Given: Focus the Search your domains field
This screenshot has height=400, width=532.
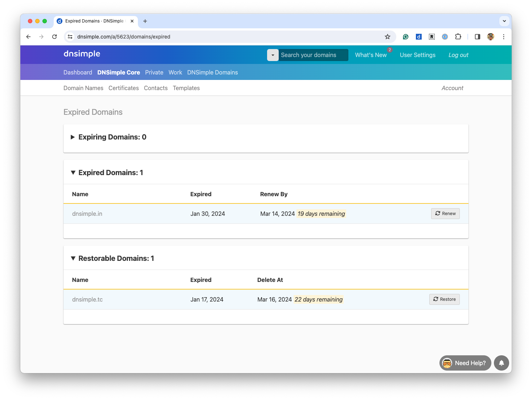Looking at the screenshot, I should [x=313, y=55].
